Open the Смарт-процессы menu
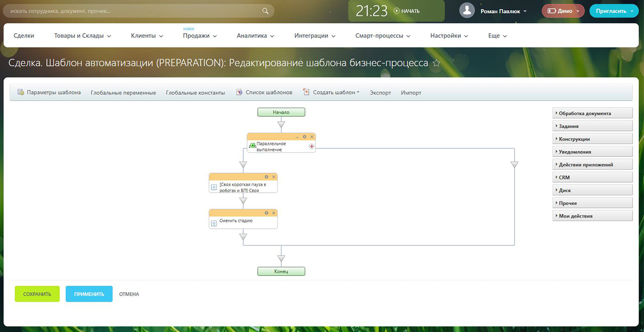Screen dimensions: 644x332 pos(382,36)
